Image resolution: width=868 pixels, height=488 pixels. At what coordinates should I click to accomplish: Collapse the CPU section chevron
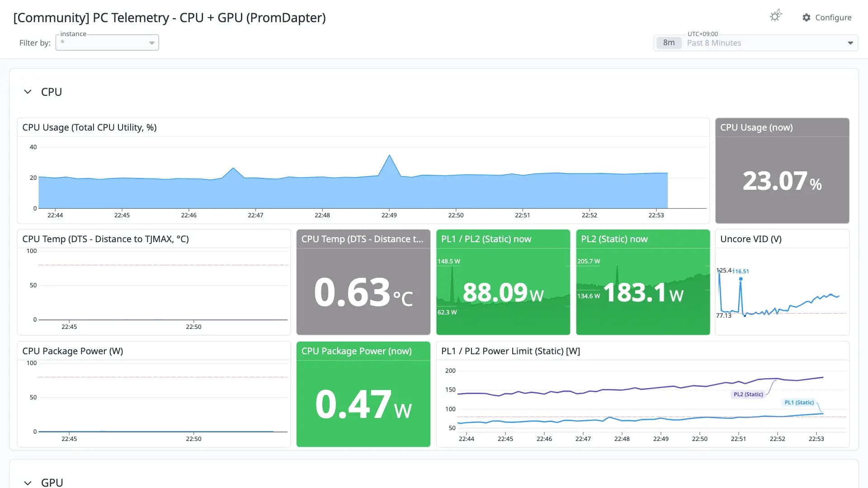[28, 92]
